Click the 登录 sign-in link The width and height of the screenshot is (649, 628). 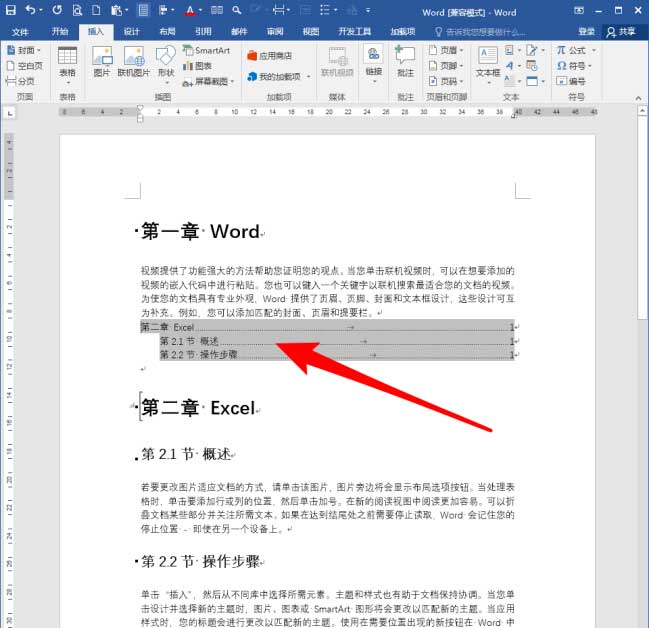(586, 31)
